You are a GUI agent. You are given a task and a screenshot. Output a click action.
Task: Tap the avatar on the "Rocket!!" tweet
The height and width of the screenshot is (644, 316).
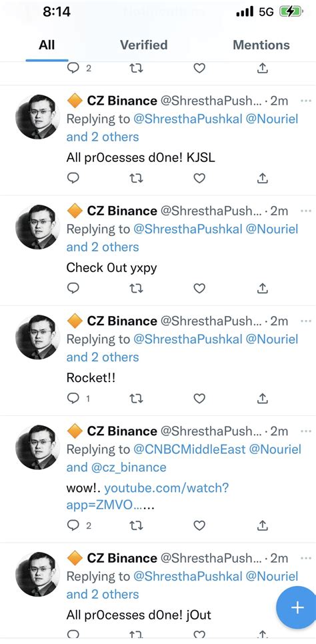tap(37, 337)
